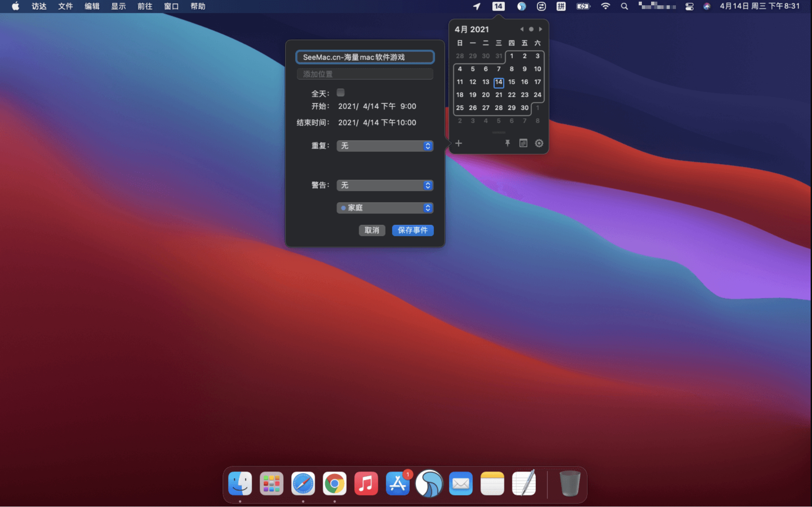812x507 pixels.
Task: Click the input method icon in menu bar
Action: coord(561,6)
